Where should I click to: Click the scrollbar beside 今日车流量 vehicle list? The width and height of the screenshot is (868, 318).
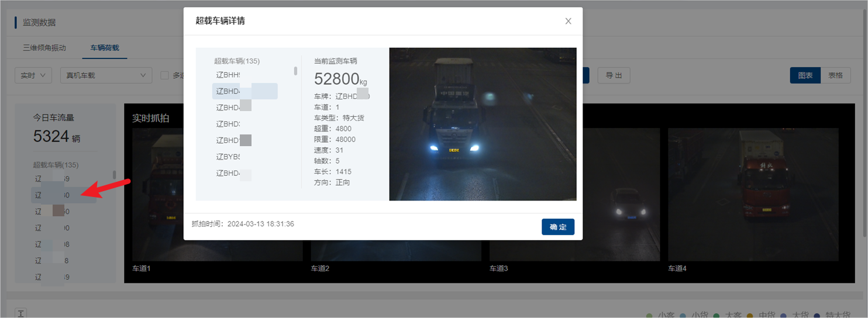tap(114, 175)
